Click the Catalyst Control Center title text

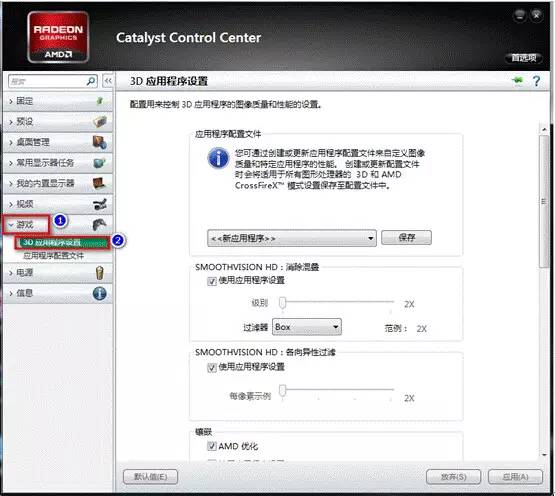(x=189, y=38)
